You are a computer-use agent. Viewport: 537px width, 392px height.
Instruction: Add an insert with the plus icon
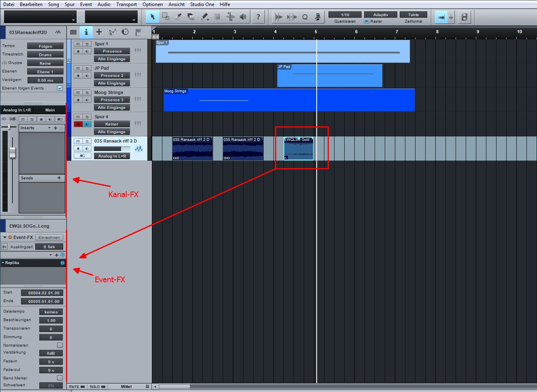(x=55, y=128)
